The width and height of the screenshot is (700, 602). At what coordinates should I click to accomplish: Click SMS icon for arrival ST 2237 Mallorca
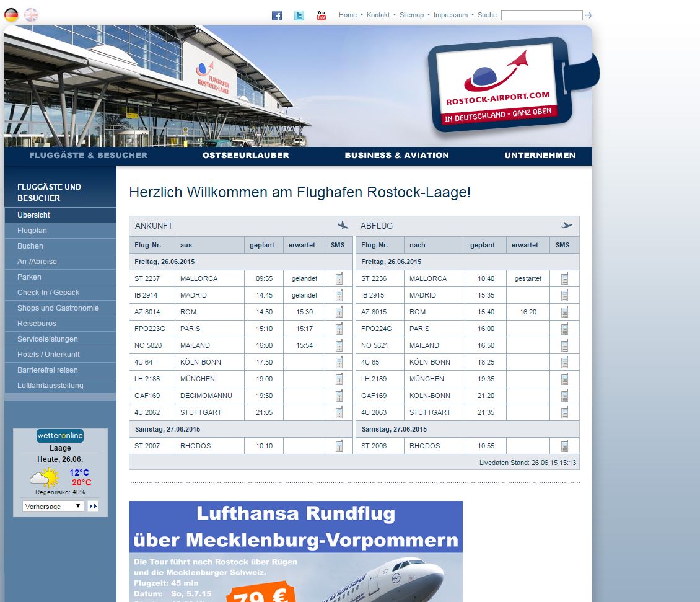pyautogui.click(x=339, y=279)
